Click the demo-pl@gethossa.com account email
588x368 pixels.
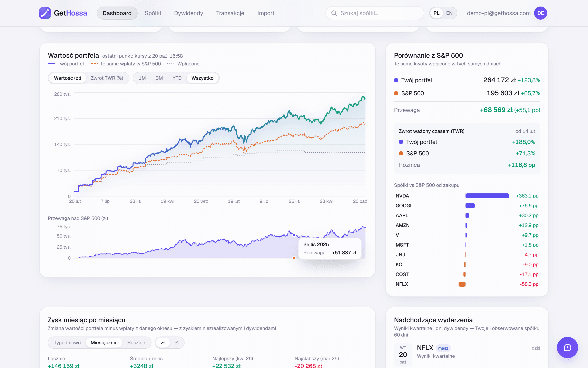[499, 13]
